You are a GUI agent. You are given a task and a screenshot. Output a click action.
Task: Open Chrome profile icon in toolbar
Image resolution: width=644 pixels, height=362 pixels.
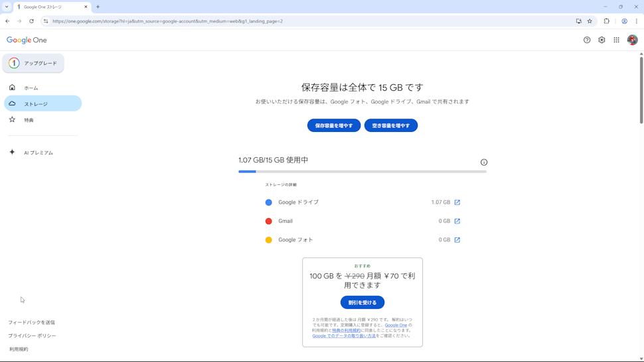624,21
